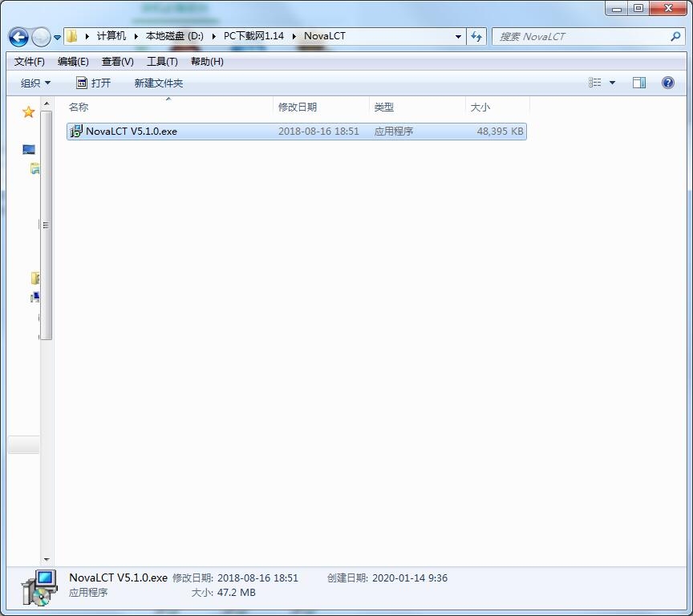Click the Back navigation arrow button

(x=18, y=37)
